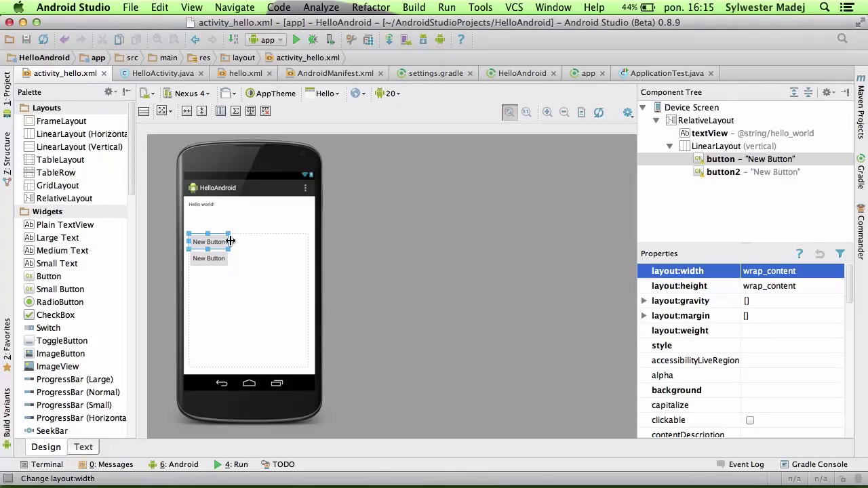Open the app run configuration dropdown

tap(265, 39)
